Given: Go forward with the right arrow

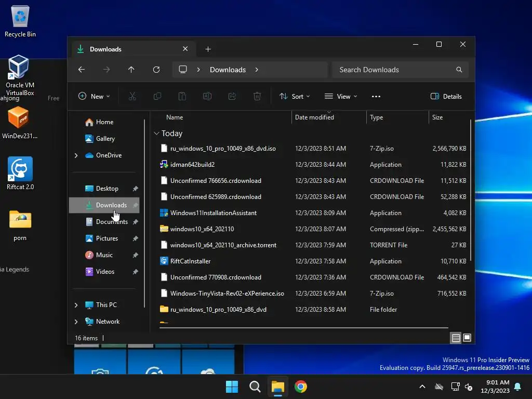Looking at the screenshot, I should click(107, 70).
